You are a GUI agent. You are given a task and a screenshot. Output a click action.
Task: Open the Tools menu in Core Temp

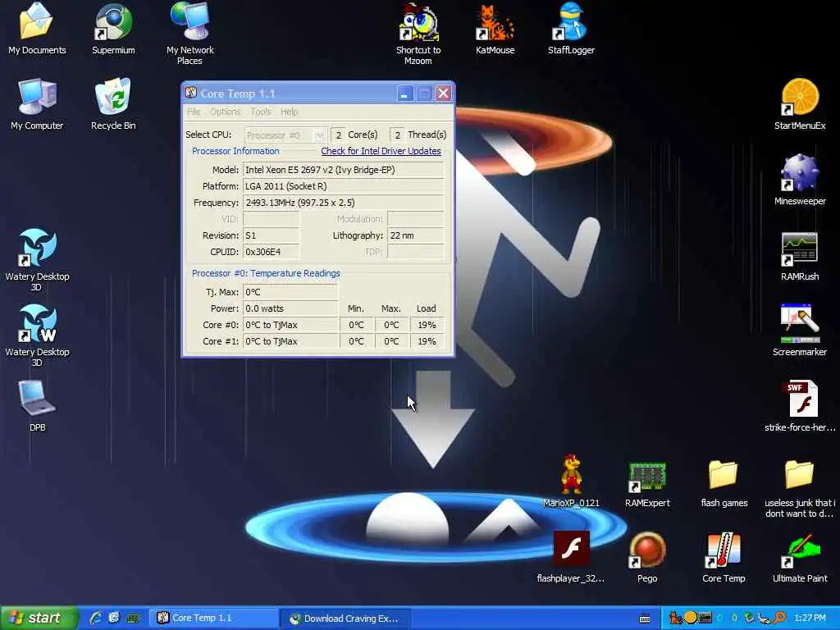260,112
